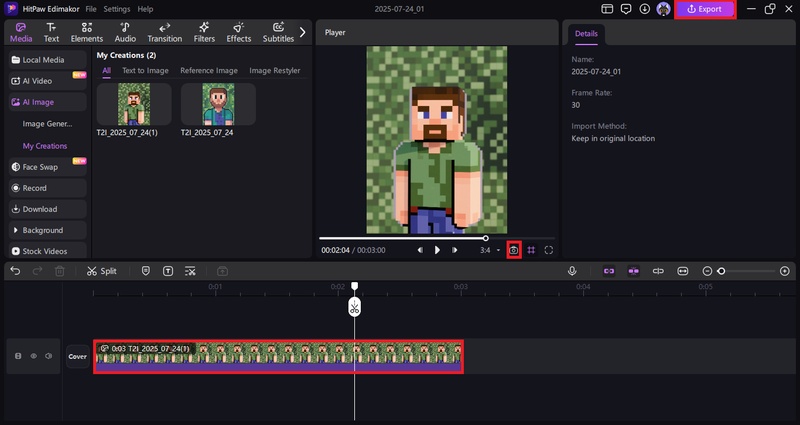Click the Export button
Screen dimensions: 800x425
pyautogui.click(x=705, y=9)
